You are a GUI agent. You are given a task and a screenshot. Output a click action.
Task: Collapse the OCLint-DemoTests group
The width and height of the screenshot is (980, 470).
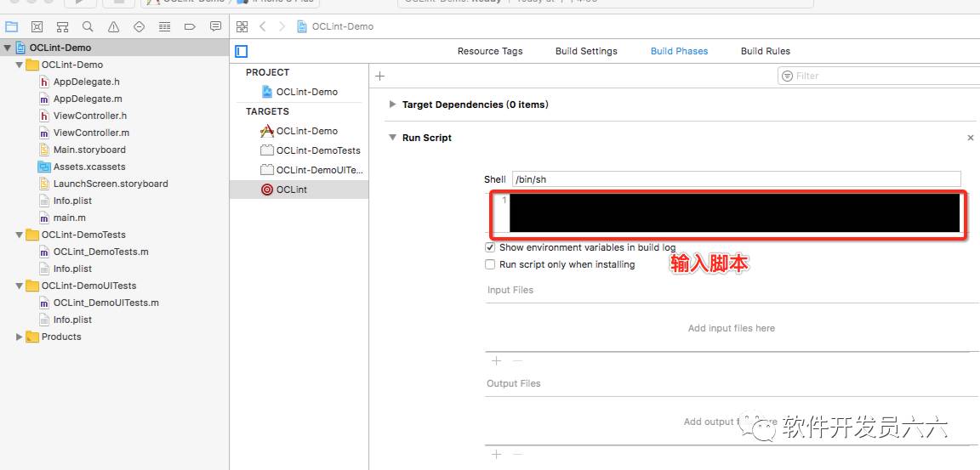19,235
